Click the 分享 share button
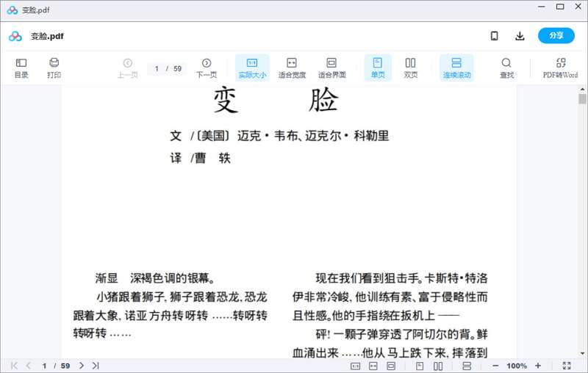 pyautogui.click(x=556, y=36)
